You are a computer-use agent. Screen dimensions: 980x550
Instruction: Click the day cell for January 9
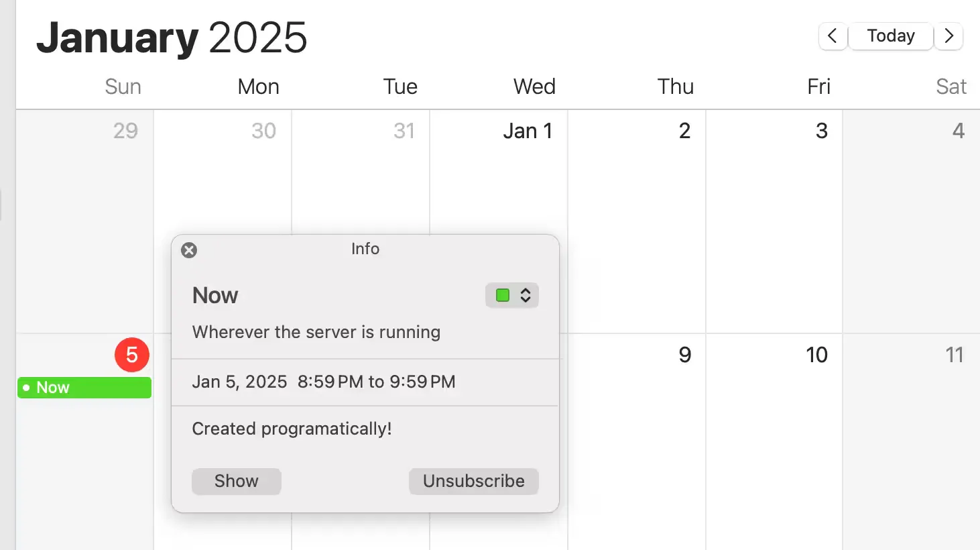637,436
